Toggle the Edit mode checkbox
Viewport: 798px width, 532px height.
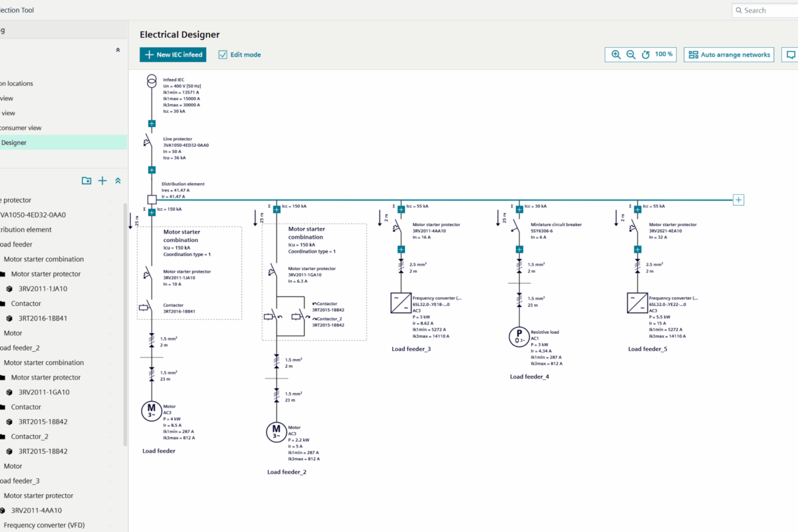tap(223, 55)
